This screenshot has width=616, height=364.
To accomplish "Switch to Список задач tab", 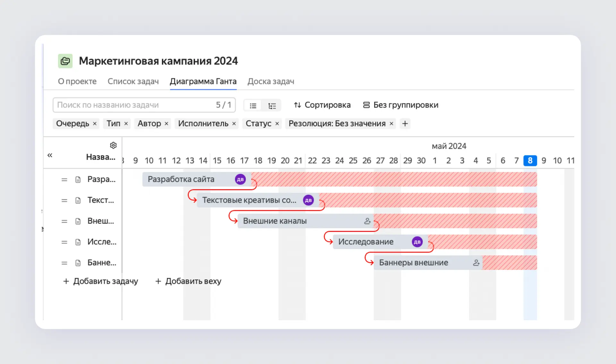I will (133, 81).
